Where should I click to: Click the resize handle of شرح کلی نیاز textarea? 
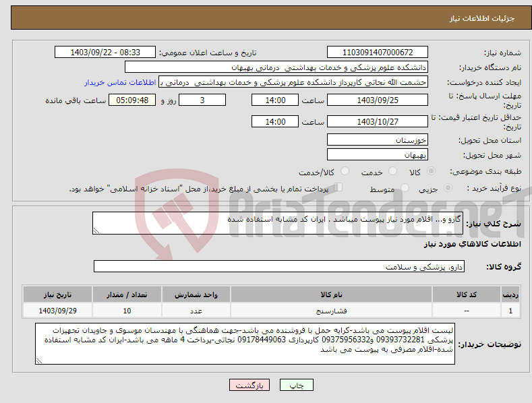(x=96, y=230)
